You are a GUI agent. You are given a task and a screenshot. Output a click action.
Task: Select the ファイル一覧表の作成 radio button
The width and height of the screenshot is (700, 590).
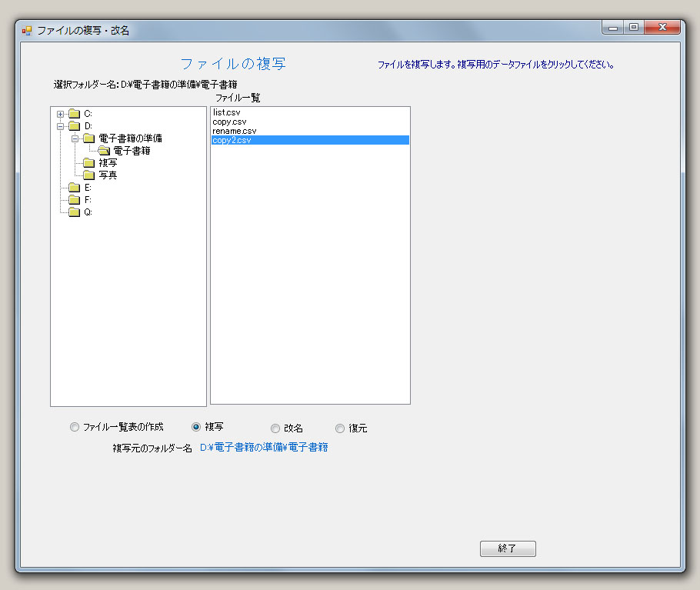(75, 428)
